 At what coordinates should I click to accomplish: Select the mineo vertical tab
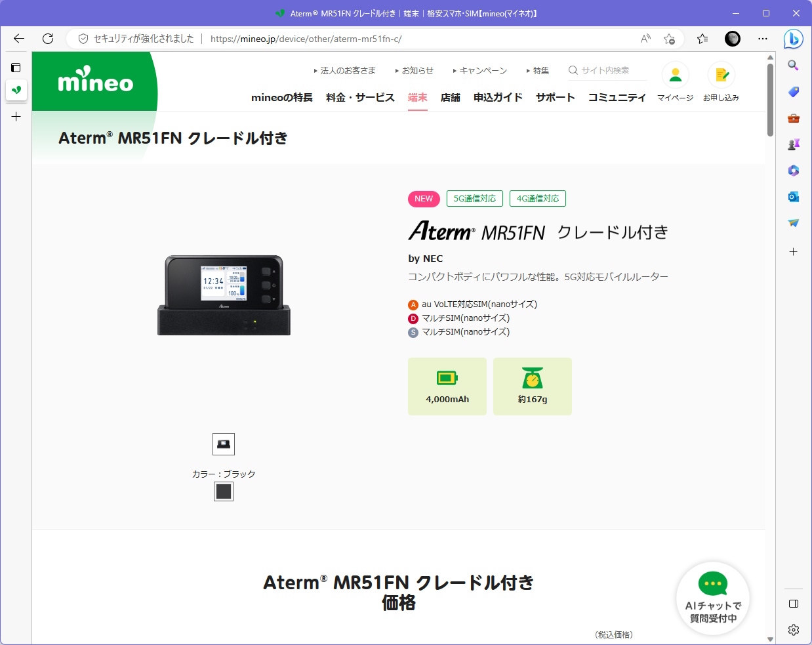[x=16, y=90]
